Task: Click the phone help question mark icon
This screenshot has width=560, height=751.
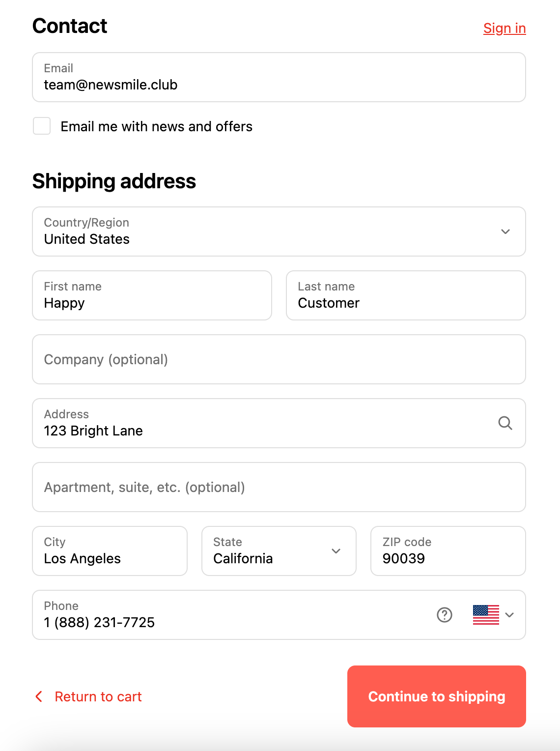Action: (445, 615)
